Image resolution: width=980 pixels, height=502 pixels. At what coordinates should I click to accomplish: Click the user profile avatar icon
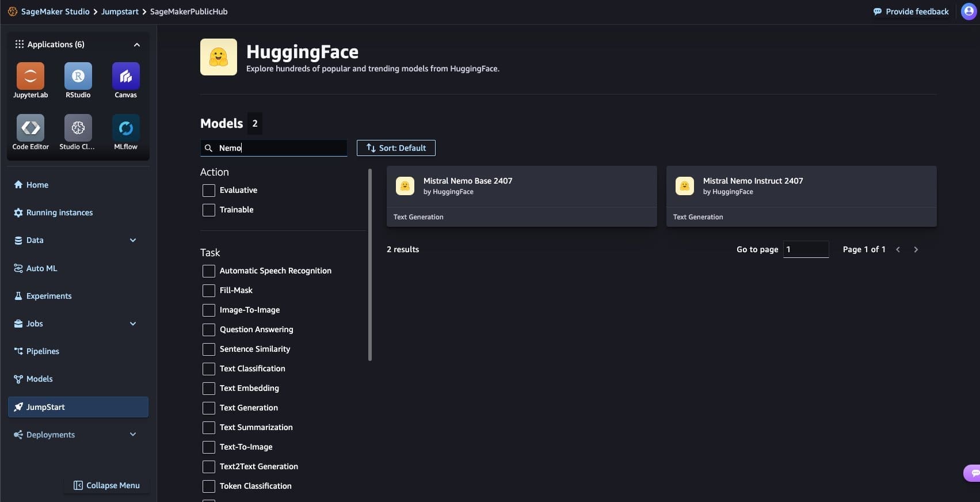pyautogui.click(x=968, y=12)
